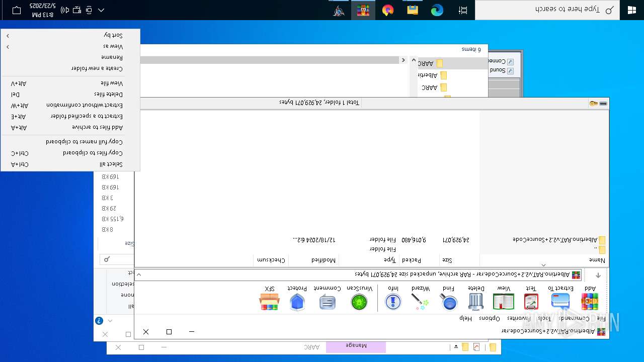Click the clock showing 8:13 PM

[43, 10]
